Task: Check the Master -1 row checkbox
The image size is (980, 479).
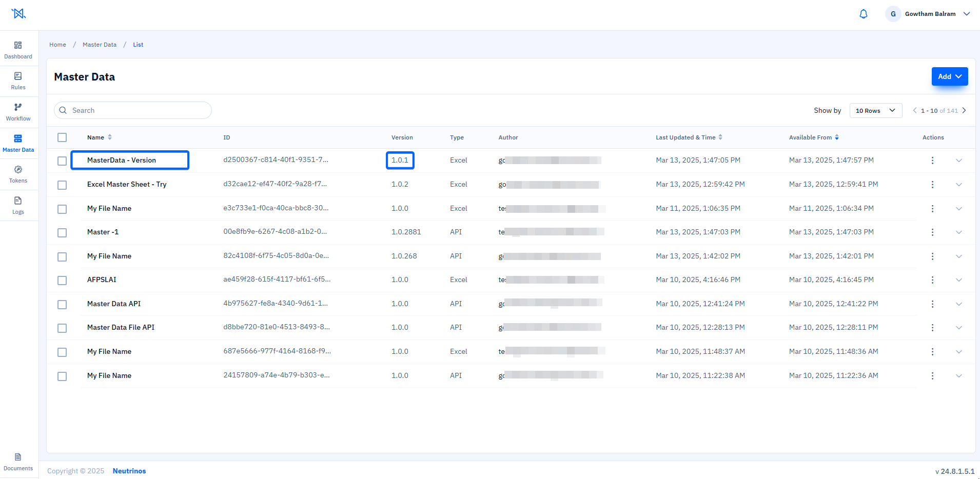Action: pos(62,233)
